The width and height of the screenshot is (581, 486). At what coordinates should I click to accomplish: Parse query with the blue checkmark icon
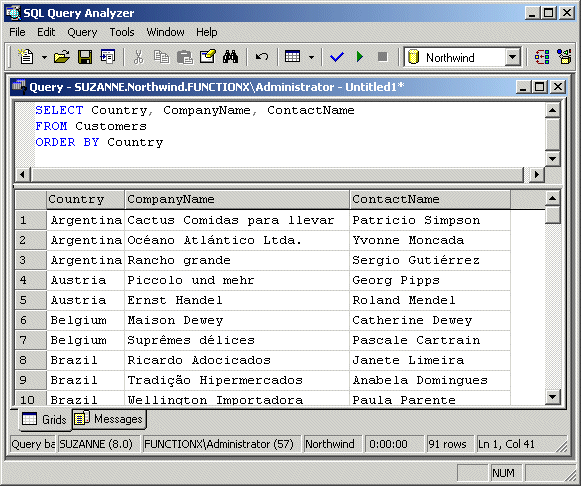coord(337,57)
